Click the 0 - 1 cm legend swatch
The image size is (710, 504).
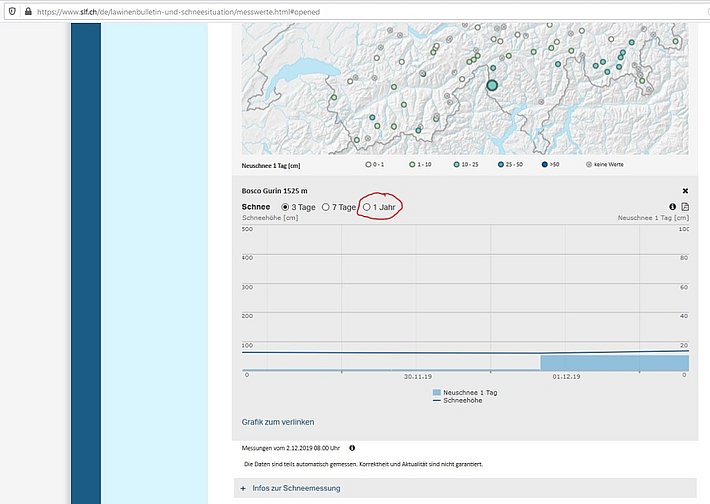click(369, 164)
